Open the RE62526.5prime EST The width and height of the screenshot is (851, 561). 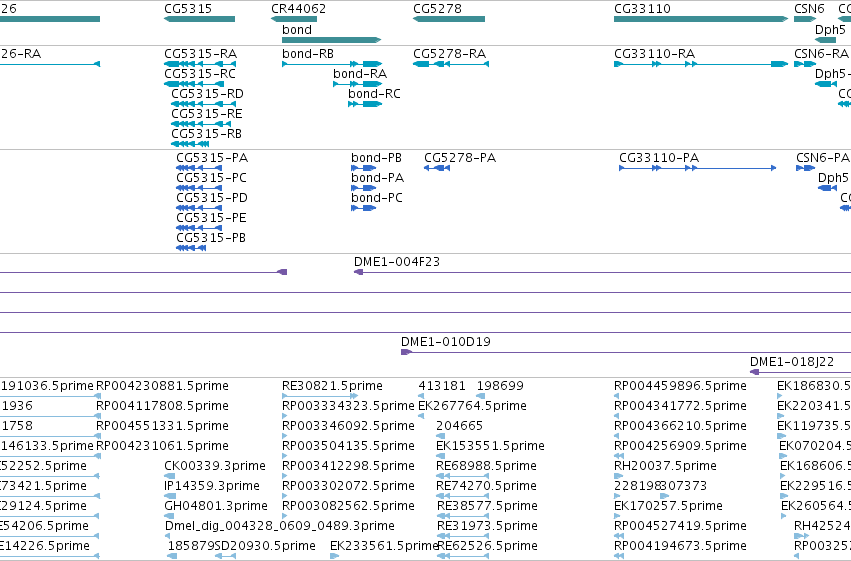[x=487, y=546]
